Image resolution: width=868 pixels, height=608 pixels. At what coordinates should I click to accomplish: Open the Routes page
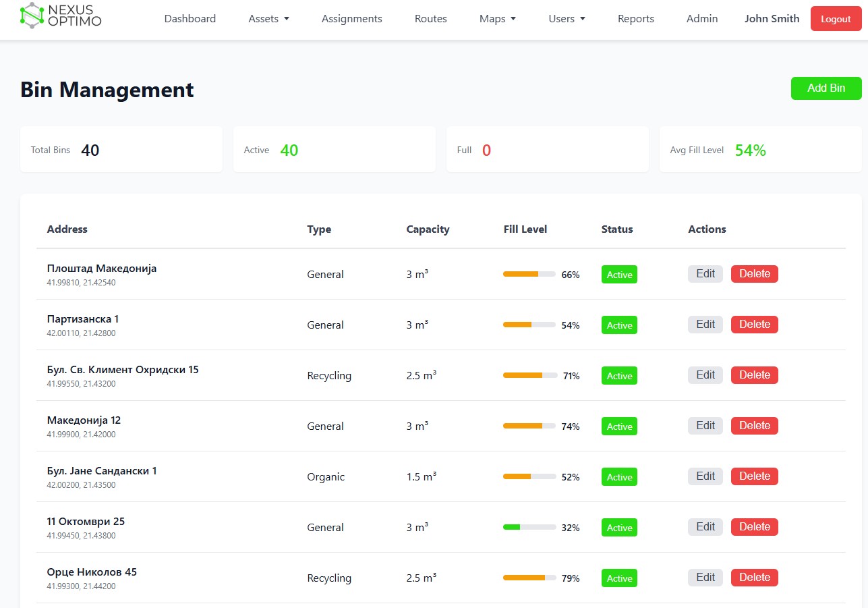431,19
